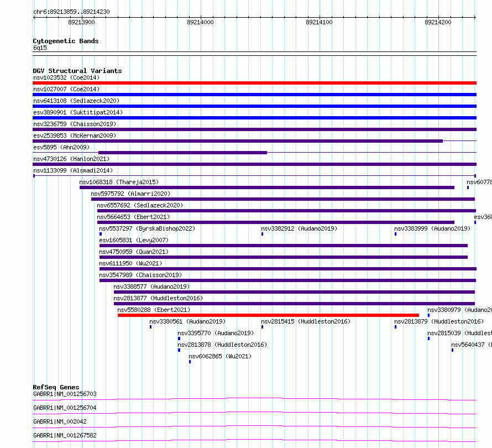Open the nsv3383999 (Audano2019) label
Image resolution: width=492 pixels, height=448 pixels.
click(x=432, y=228)
